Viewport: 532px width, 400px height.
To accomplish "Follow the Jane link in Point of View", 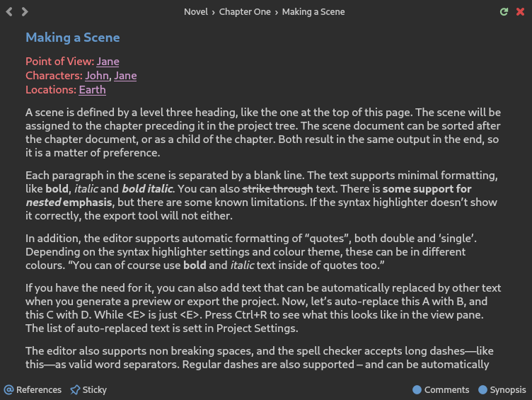I will pos(108,62).
